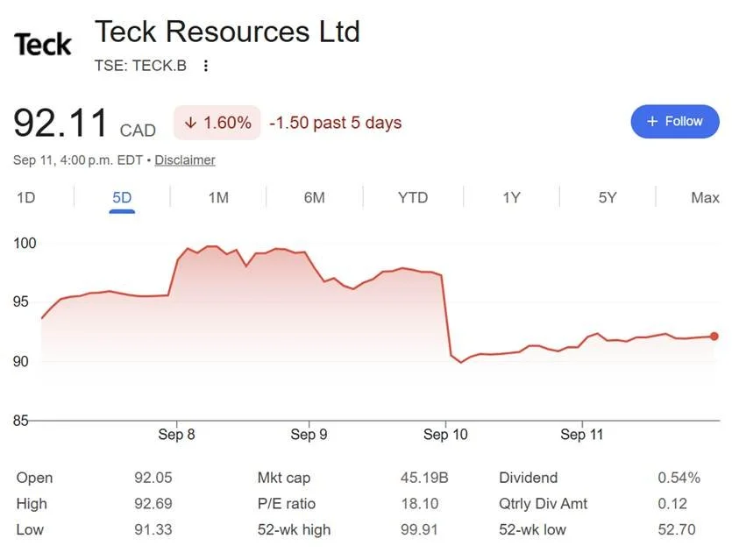Click the 52-wk high value 99.91
The image size is (732, 560).
(x=419, y=529)
